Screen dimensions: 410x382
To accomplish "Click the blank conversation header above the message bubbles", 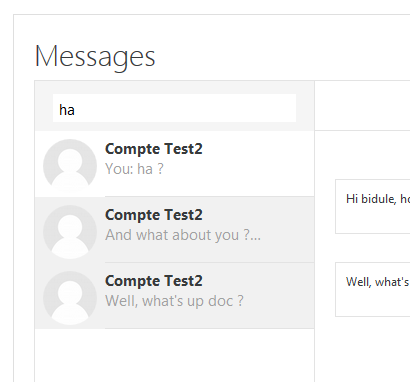I will click(x=362, y=105).
